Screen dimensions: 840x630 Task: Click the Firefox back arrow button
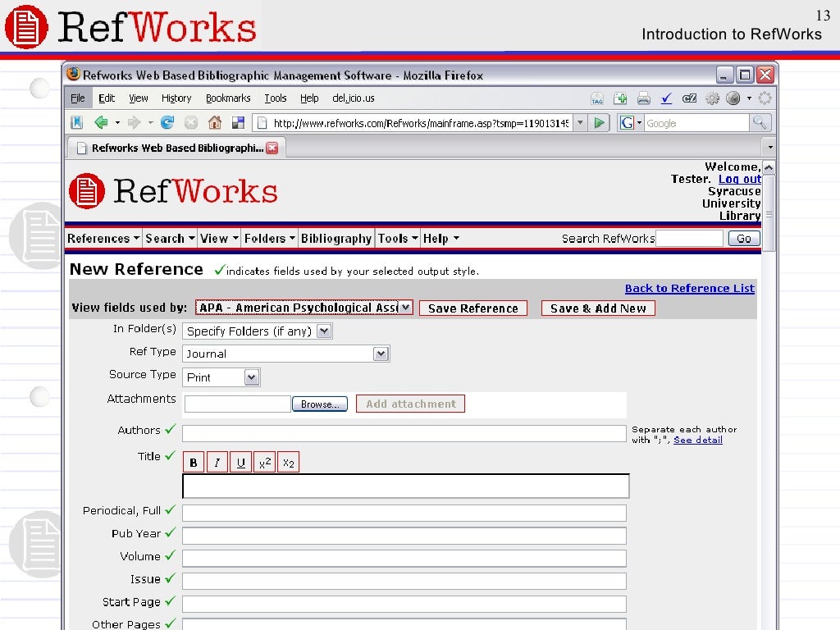(x=101, y=123)
